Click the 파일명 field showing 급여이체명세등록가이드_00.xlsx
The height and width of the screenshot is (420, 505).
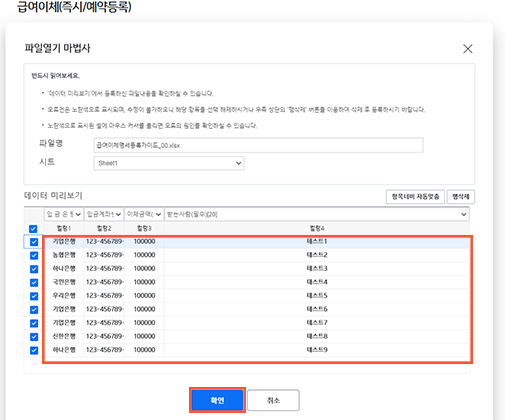258,145
